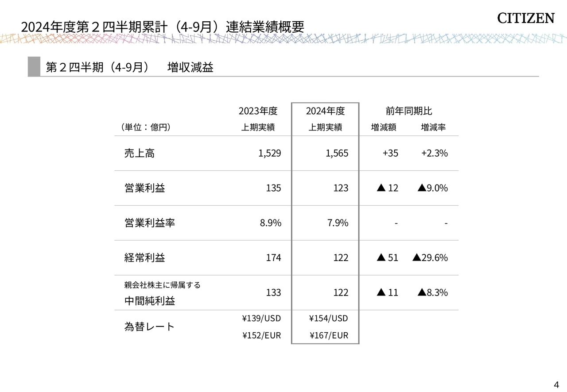The height and width of the screenshot is (392, 567).
Task: Click the triangle before 51 in 経常利益 row
Action: tap(381, 257)
